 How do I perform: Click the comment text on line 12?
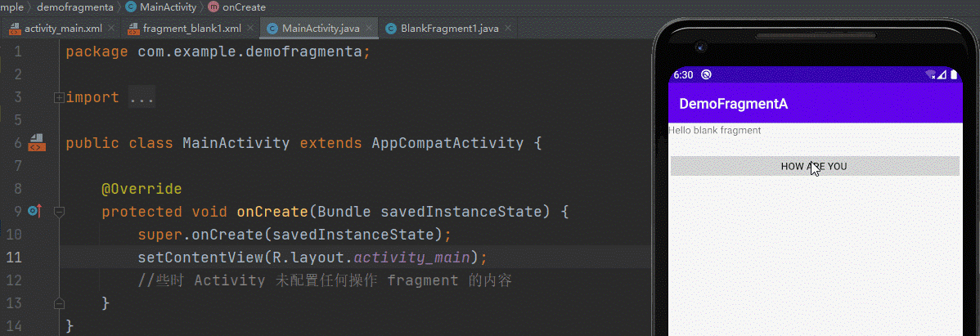pyautogui.click(x=325, y=280)
